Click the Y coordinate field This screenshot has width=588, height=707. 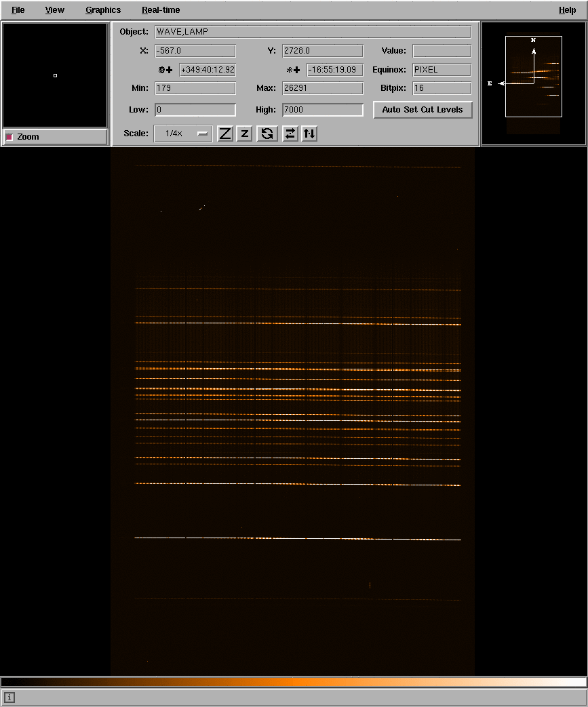pyautogui.click(x=323, y=50)
